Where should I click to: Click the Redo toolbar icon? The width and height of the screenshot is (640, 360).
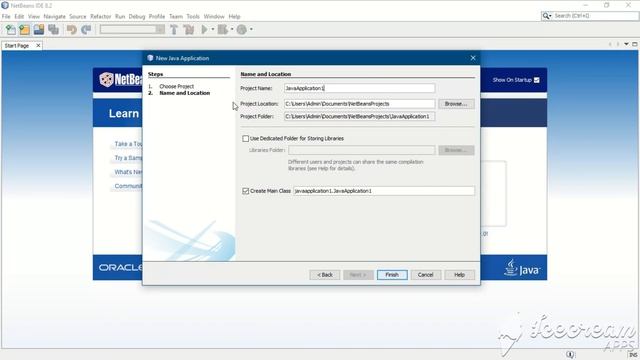pyautogui.click(x=86, y=29)
